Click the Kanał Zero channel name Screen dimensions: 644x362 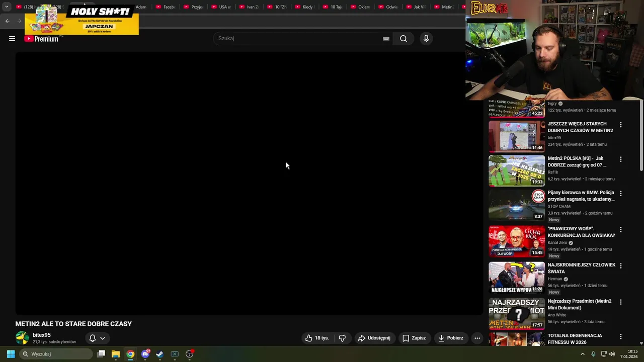pos(557,243)
